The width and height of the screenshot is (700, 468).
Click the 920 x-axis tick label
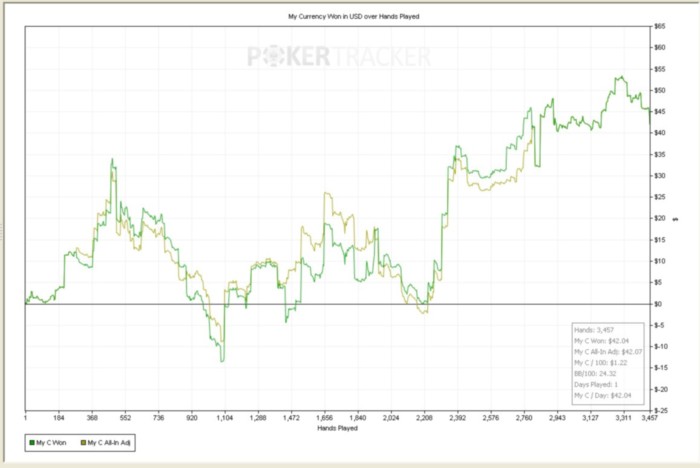tap(192, 418)
